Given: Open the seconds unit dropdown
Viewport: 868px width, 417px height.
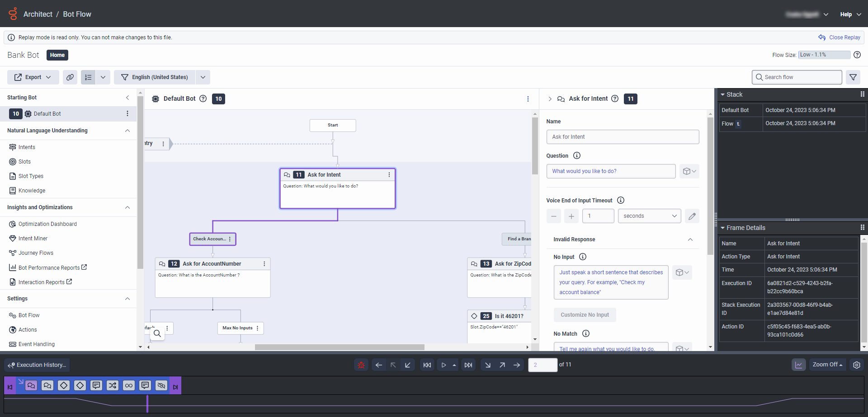Looking at the screenshot, I should click(649, 216).
